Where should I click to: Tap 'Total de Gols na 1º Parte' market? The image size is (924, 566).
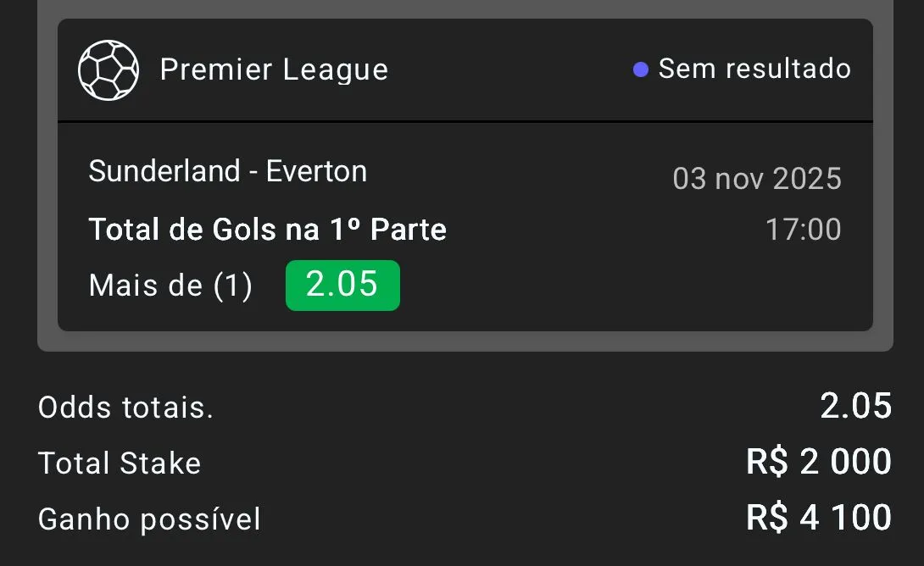click(x=268, y=230)
